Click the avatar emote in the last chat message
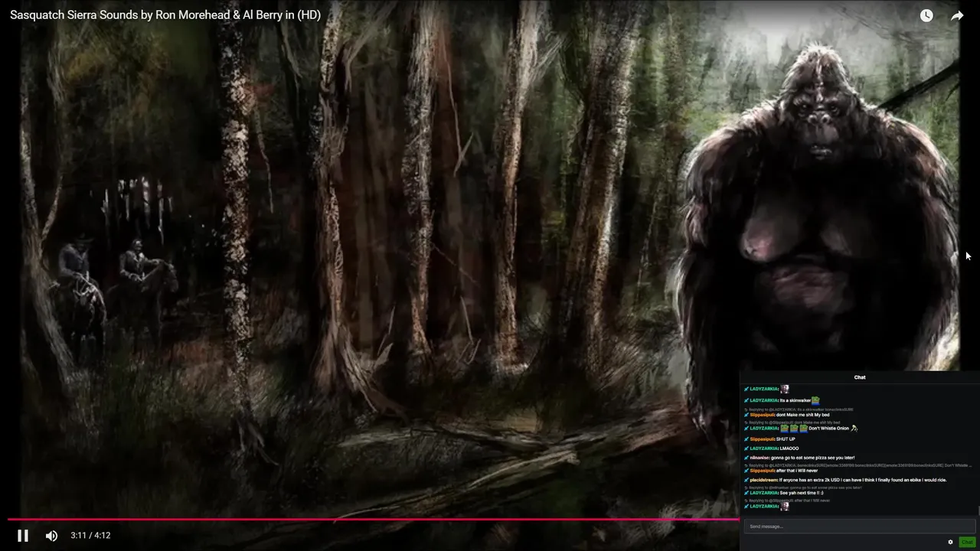The height and width of the screenshot is (551, 980). pyautogui.click(x=785, y=506)
